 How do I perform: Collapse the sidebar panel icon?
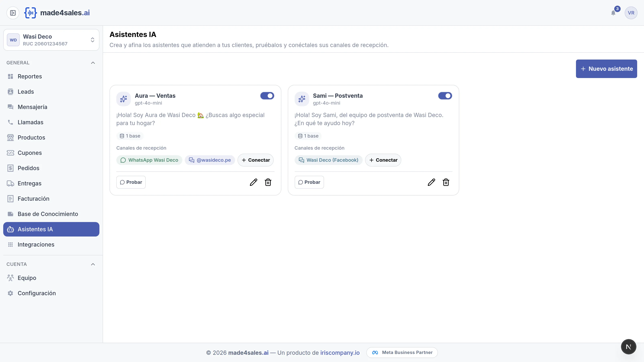click(13, 13)
